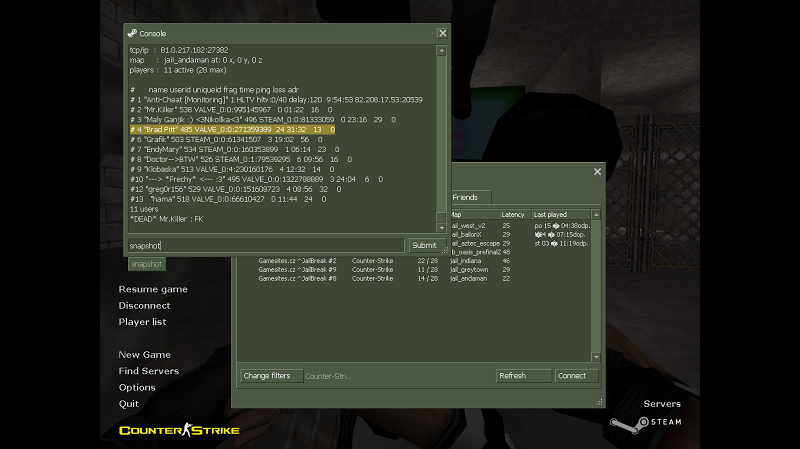
Task: Click the "greg0r156" player line
Action: [x=236, y=189]
